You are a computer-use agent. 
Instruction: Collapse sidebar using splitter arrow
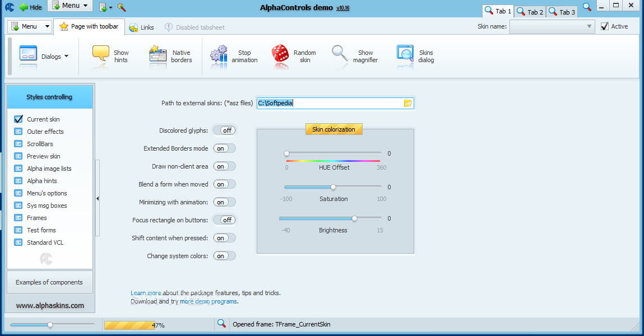click(98, 199)
